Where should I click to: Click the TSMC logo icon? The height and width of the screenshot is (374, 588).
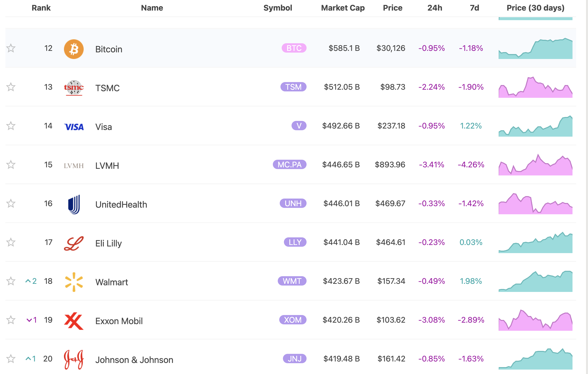pyautogui.click(x=74, y=88)
